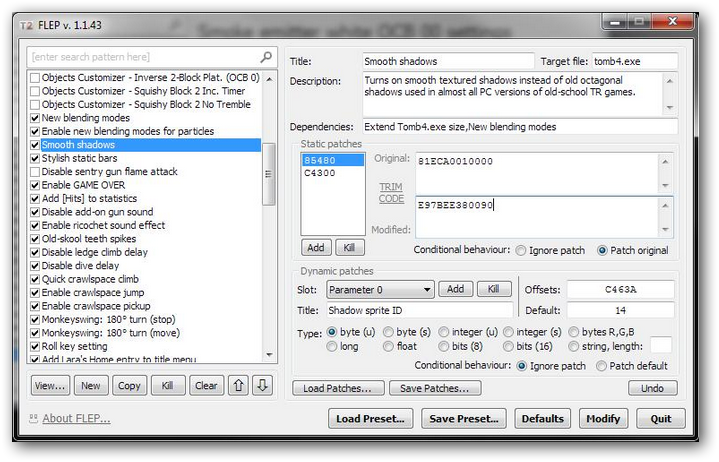Screen dimensions: 719x462
Task: Click Save Preset... button
Action: 464,419
